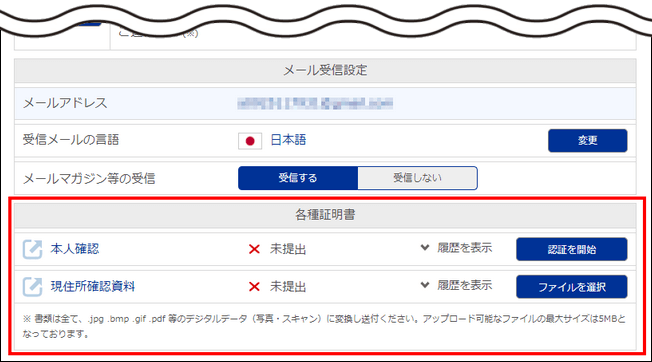Click external link icon beside 現住所確認資料
The width and height of the screenshot is (652, 362).
[32, 287]
